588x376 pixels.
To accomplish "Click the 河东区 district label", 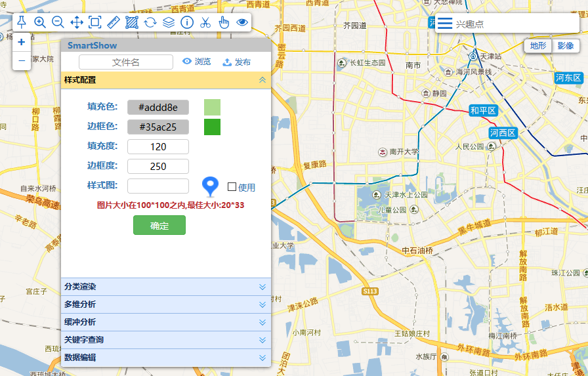I will click(568, 77).
